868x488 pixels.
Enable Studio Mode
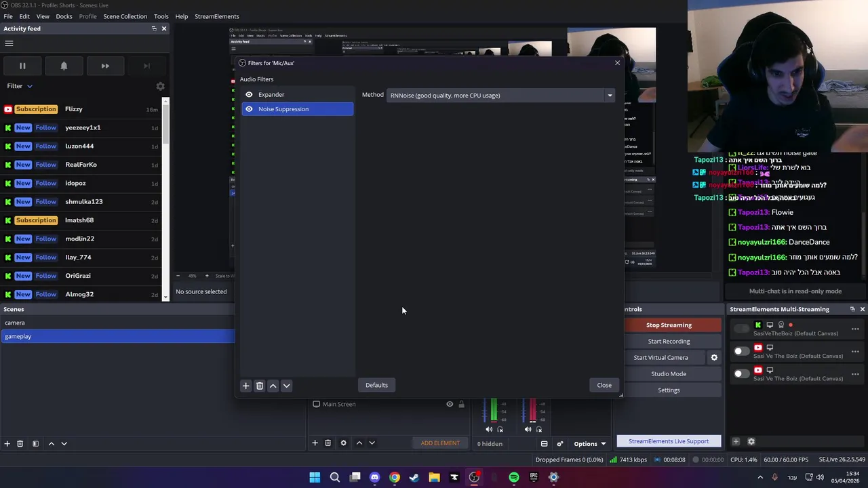click(669, 374)
